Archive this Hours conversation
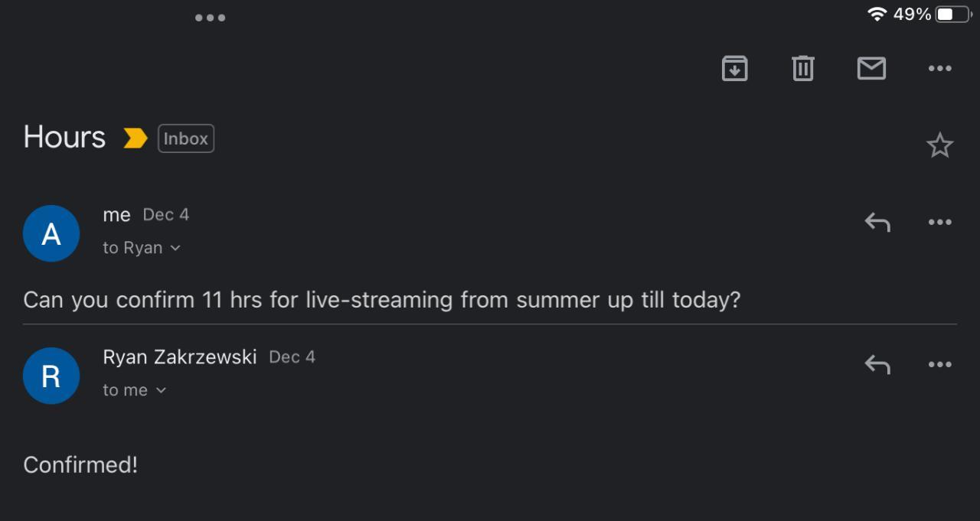Screen dimensions: 980x521 click(x=734, y=69)
